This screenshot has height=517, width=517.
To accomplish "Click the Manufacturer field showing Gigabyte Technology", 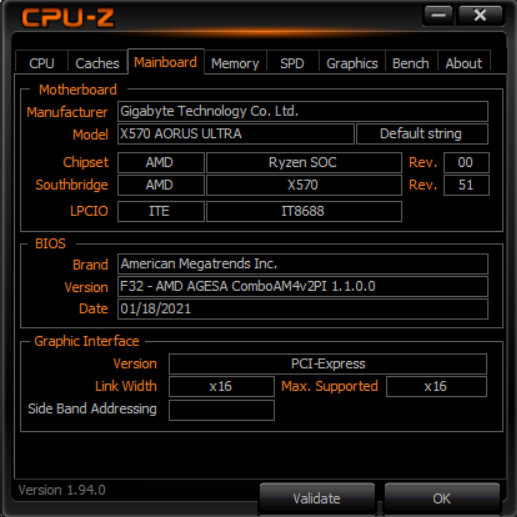I will click(303, 111).
